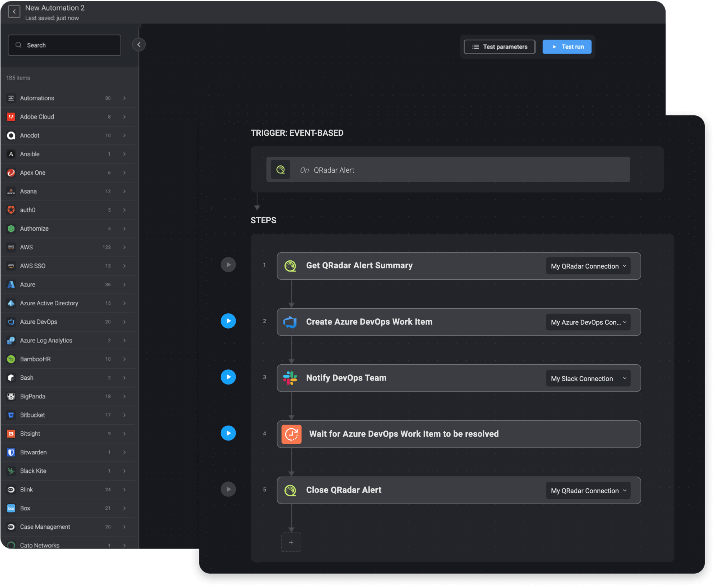Click the QRadar icon in the trigger block

pyautogui.click(x=280, y=170)
